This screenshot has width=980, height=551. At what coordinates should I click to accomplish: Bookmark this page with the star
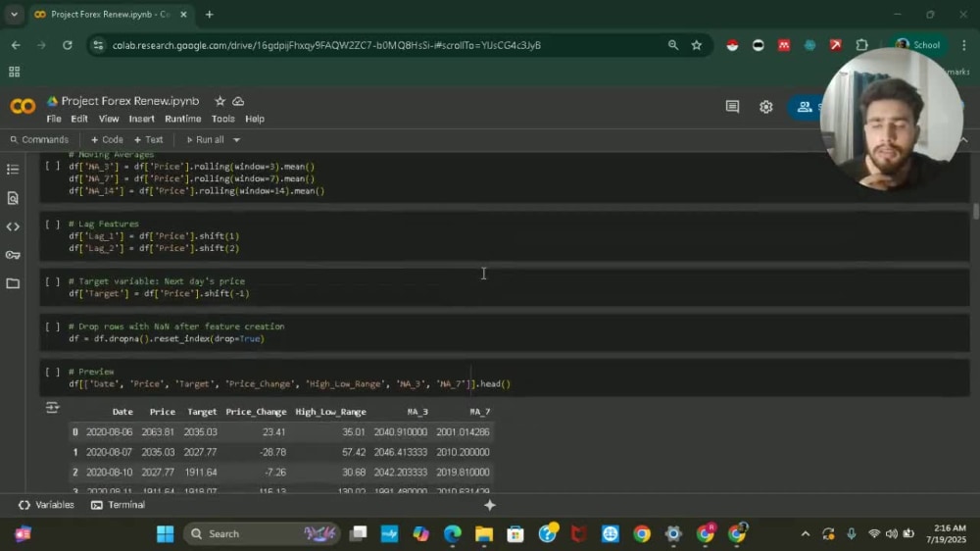tap(696, 45)
